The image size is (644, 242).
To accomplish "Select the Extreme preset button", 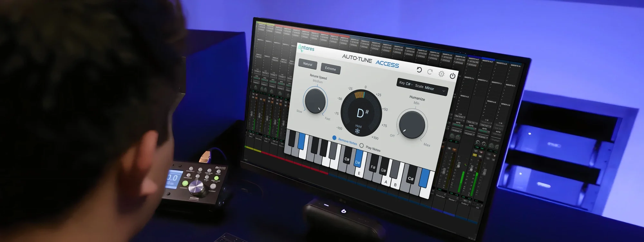I will [x=330, y=68].
